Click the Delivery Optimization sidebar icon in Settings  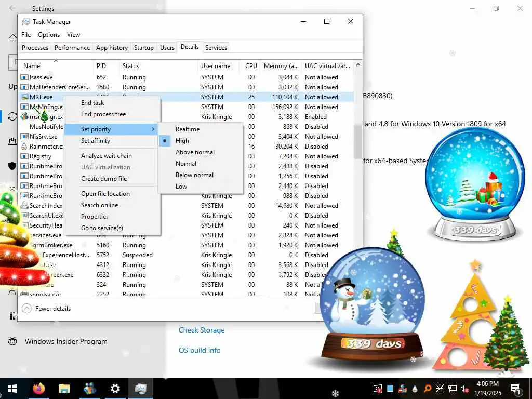point(12,141)
